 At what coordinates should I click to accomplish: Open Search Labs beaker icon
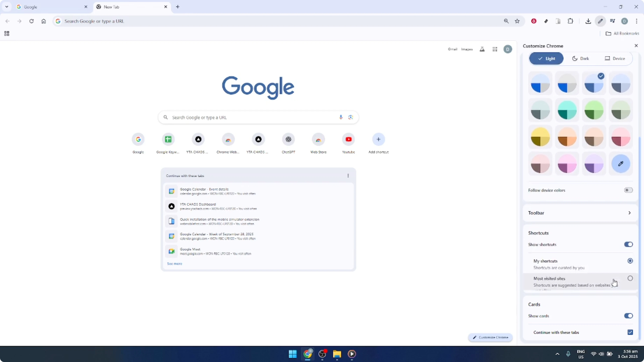pyautogui.click(x=482, y=49)
